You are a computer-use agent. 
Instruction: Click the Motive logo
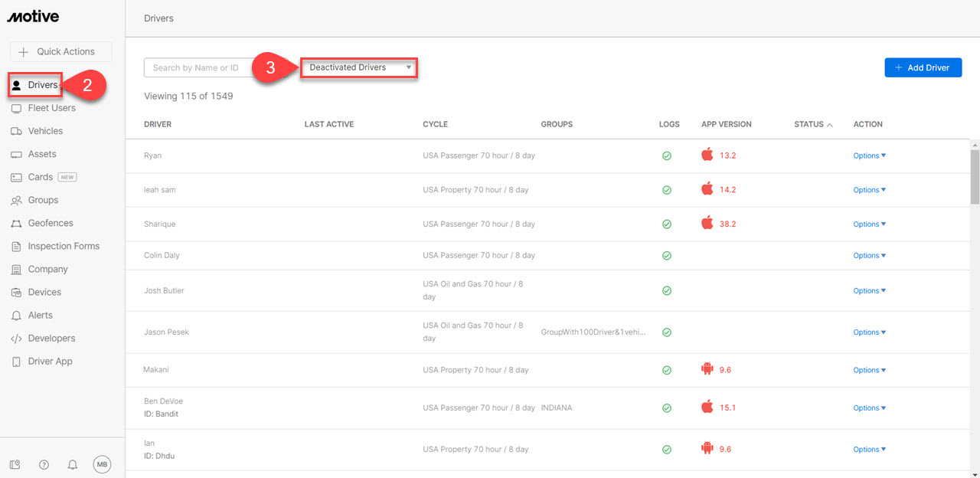pos(33,17)
